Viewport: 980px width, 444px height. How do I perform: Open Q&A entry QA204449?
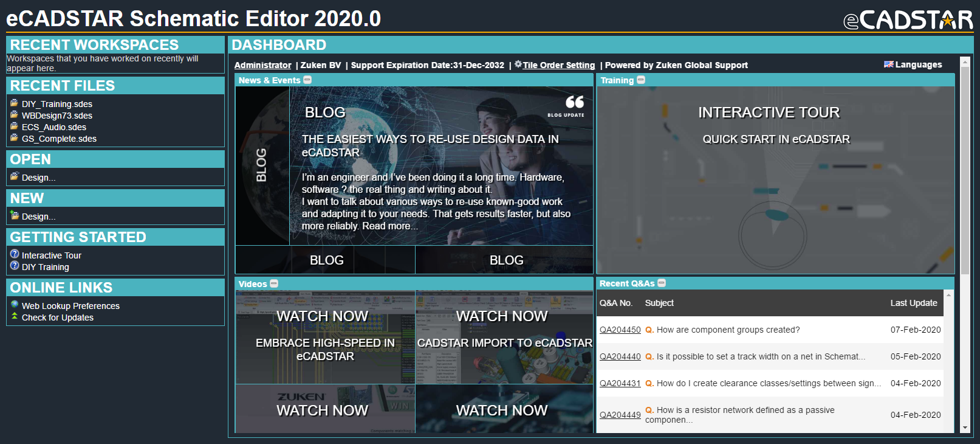(x=620, y=415)
